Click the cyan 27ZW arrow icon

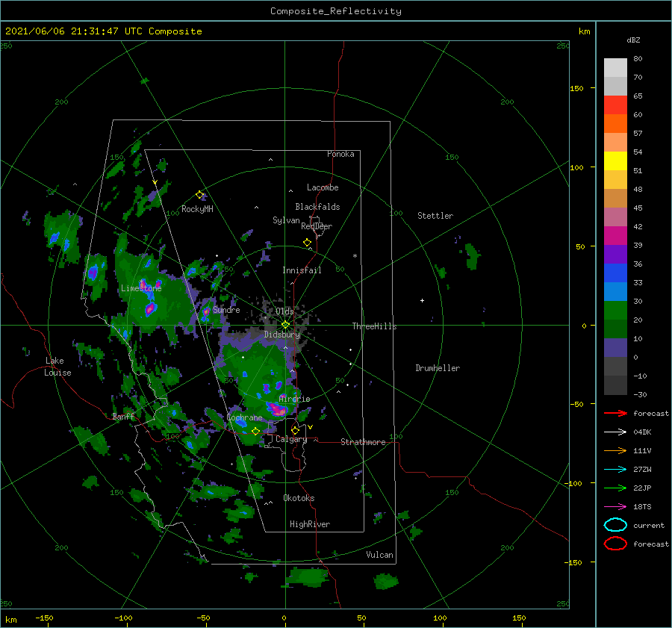click(615, 470)
